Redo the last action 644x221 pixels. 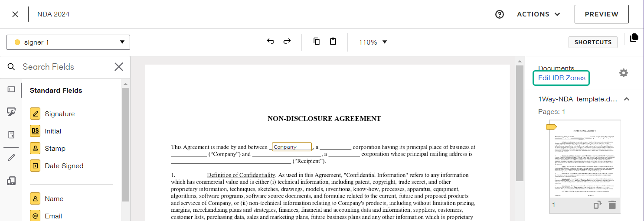pos(287,41)
